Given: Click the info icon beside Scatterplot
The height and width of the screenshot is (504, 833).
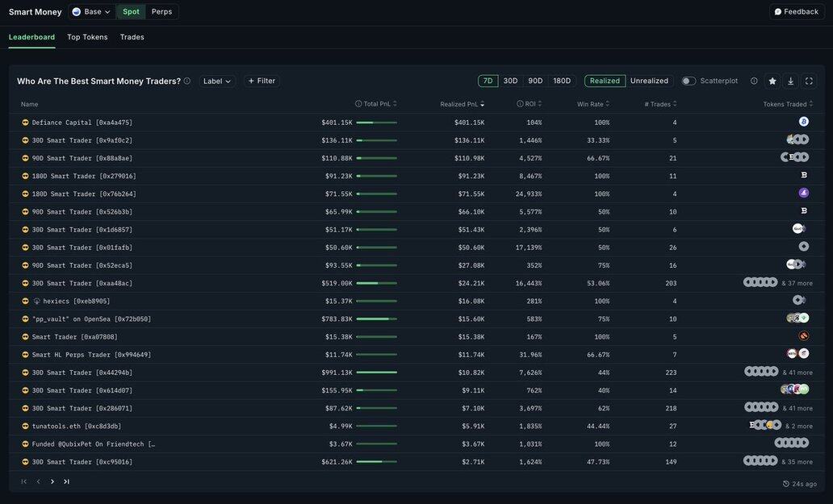Looking at the screenshot, I should tap(754, 81).
